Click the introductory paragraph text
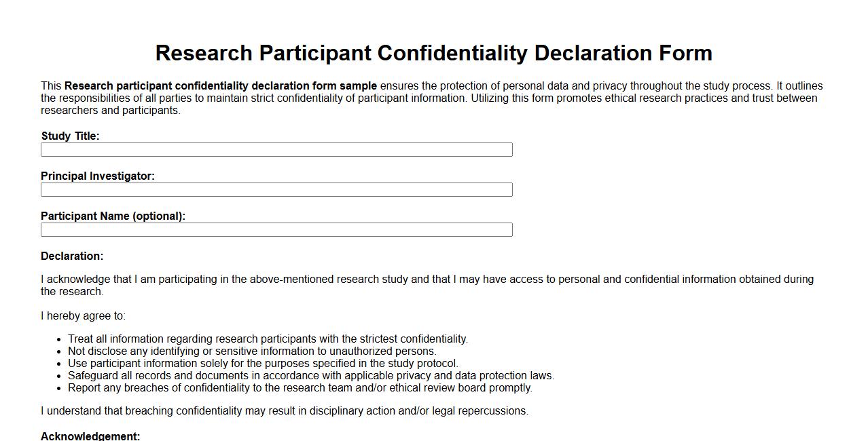 431,97
